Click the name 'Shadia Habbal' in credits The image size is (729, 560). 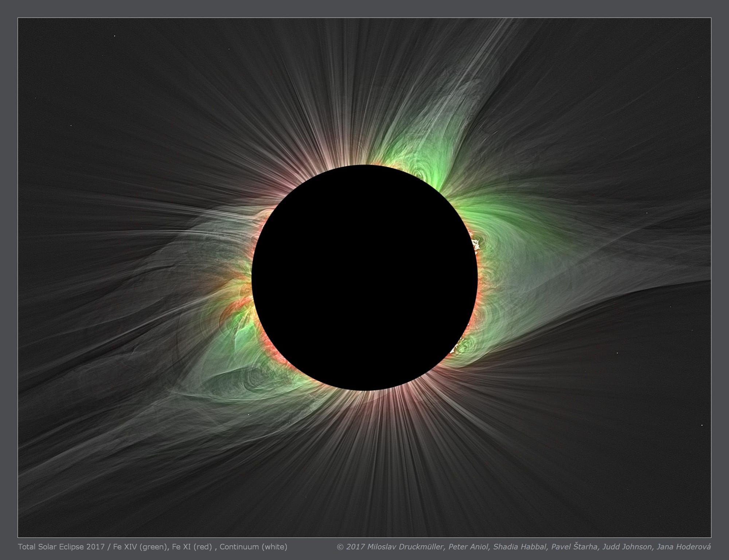click(x=521, y=546)
